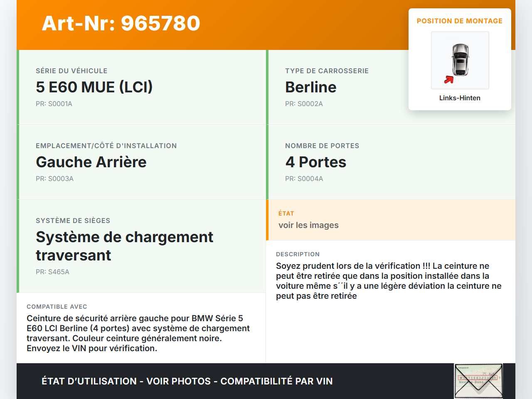This screenshot has width=532, height=399.
Task: Select the ÉTAT D'UTILISATION footer bar
Action: pyautogui.click(x=187, y=381)
